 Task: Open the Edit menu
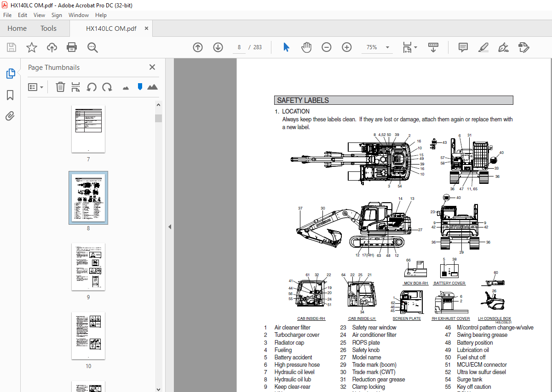[23, 15]
